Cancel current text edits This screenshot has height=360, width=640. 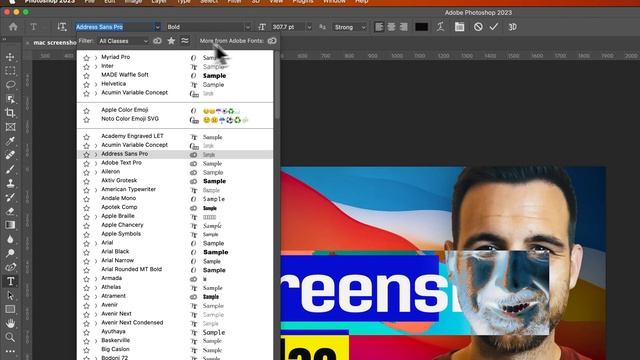(x=478, y=27)
